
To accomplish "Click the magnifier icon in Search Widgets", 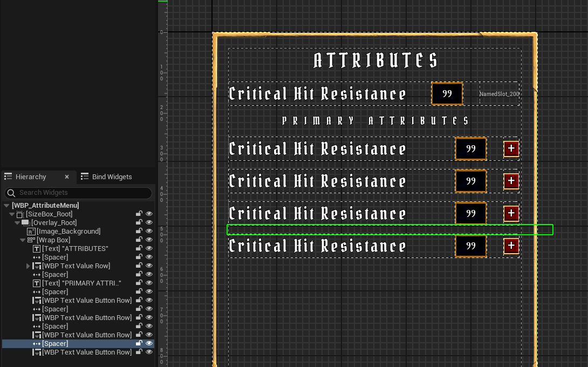I will point(11,193).
